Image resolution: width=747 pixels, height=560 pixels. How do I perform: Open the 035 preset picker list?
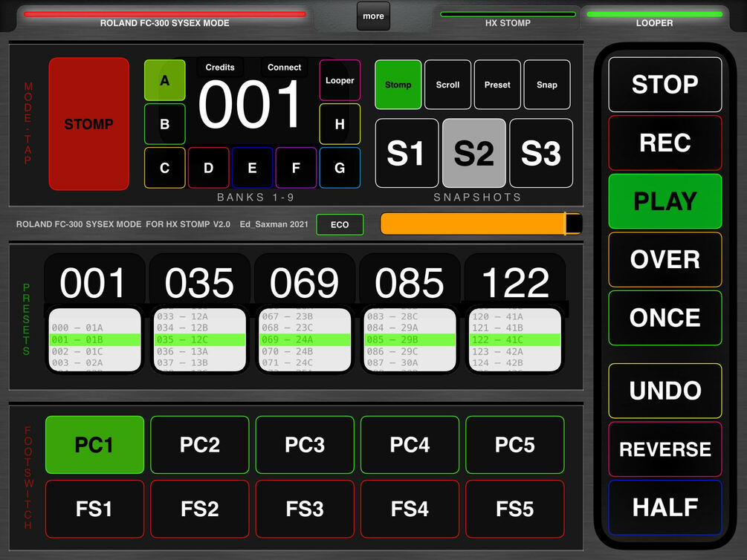point(200,339)
